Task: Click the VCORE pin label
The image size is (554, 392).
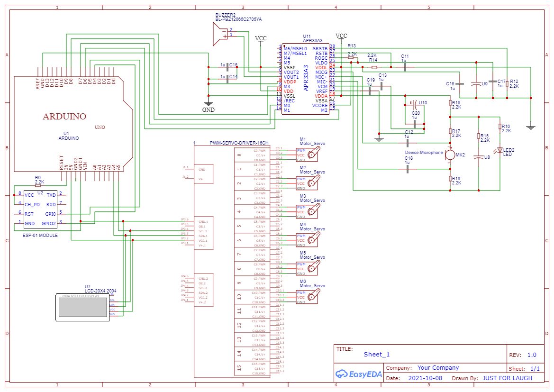Action: (320, 105)
